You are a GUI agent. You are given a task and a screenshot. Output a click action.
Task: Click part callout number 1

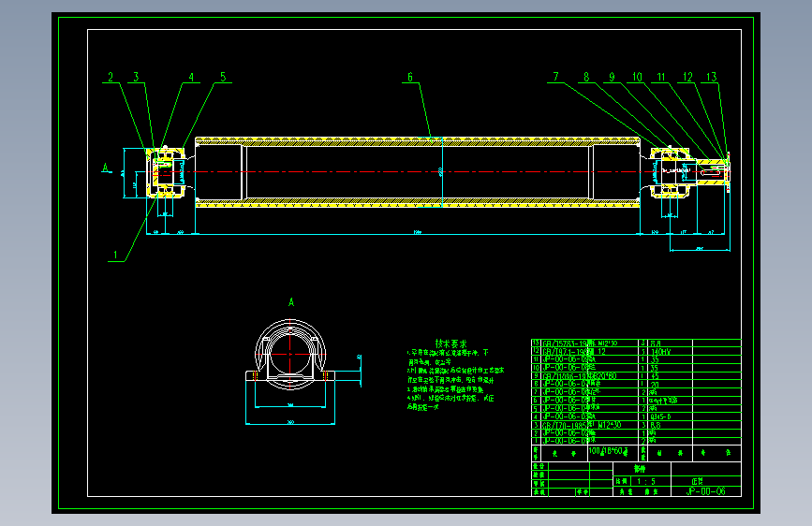(x=115, y=255)
